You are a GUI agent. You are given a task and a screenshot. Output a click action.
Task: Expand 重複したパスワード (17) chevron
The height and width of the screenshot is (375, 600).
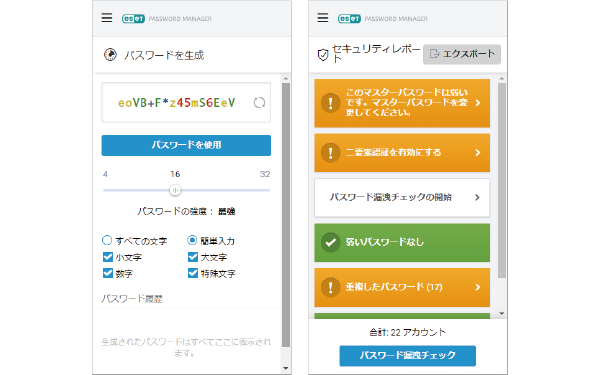click(478, 287)
